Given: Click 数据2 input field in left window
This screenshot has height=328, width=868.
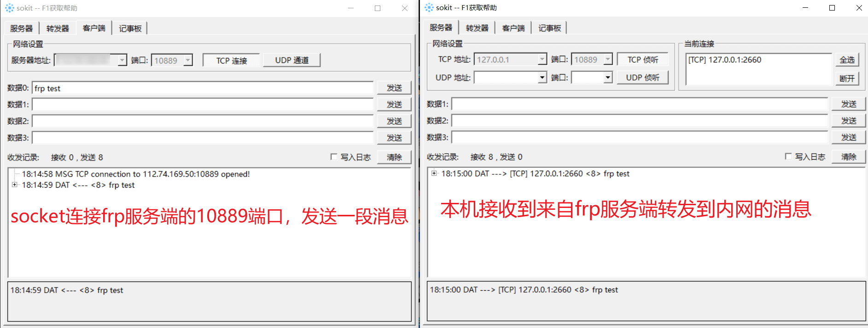Looking at the screenshot, I should tap(203, 121).
